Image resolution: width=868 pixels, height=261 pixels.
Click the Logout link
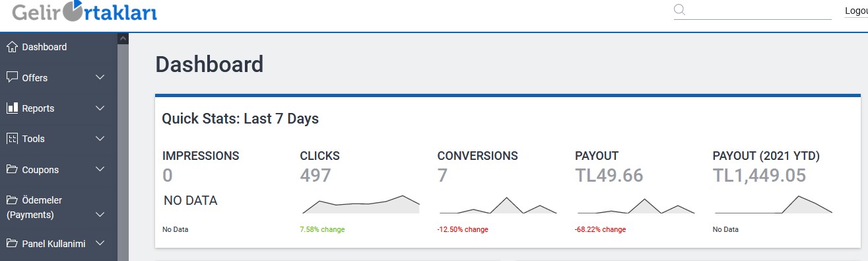coord(856,11)
